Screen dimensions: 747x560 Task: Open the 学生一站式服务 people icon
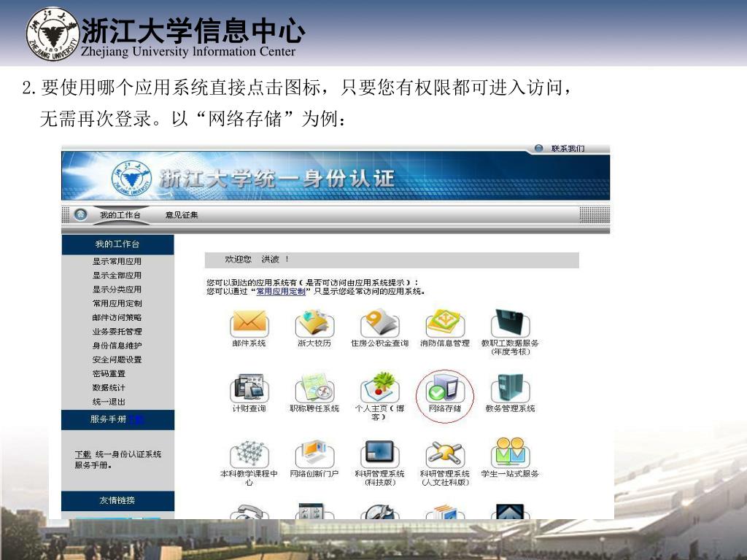[x=510, y=452]
